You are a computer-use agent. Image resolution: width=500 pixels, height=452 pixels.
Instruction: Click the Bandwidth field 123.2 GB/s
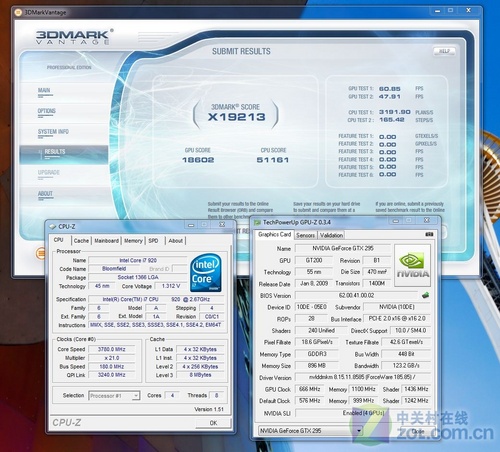point(406,366)
